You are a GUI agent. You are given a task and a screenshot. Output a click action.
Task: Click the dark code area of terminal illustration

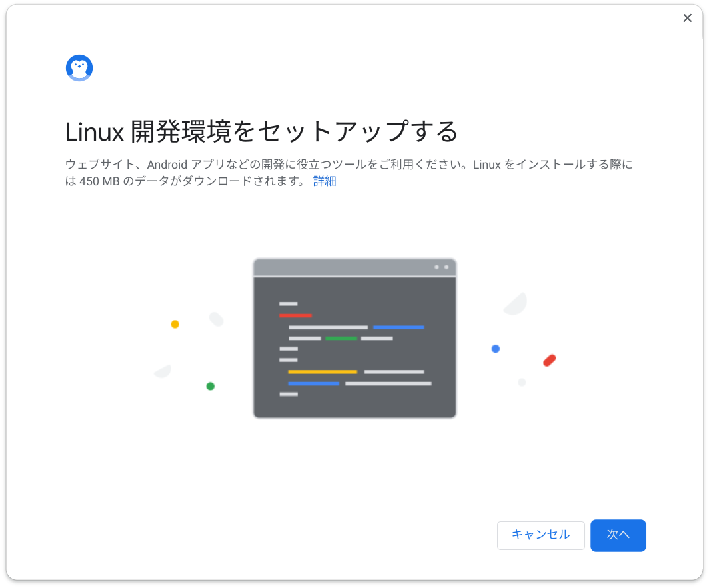(354, 347)
